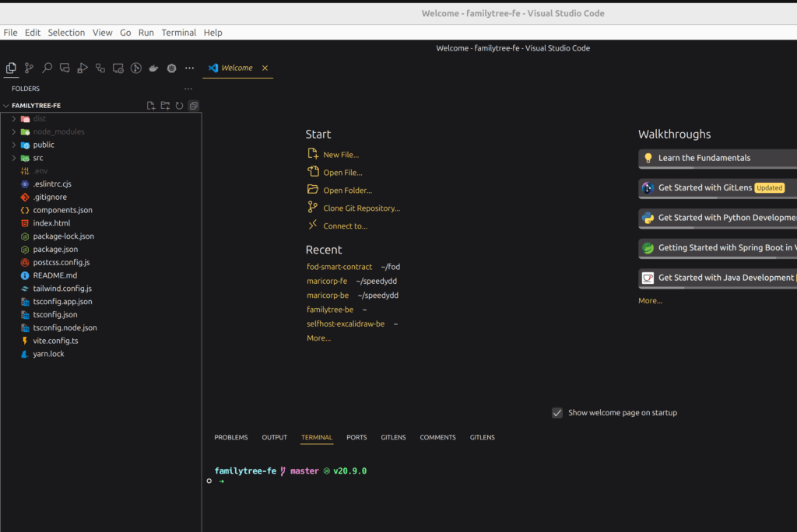Expand the node_modules folder
Viewport: 797px width, 532px height.
point(14,131)
